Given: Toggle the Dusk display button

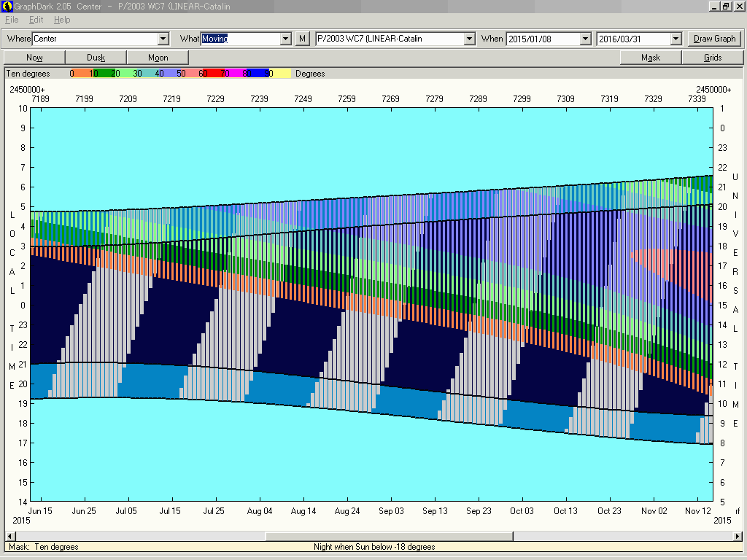Looking at the screenshot, I should coord(96,58).
